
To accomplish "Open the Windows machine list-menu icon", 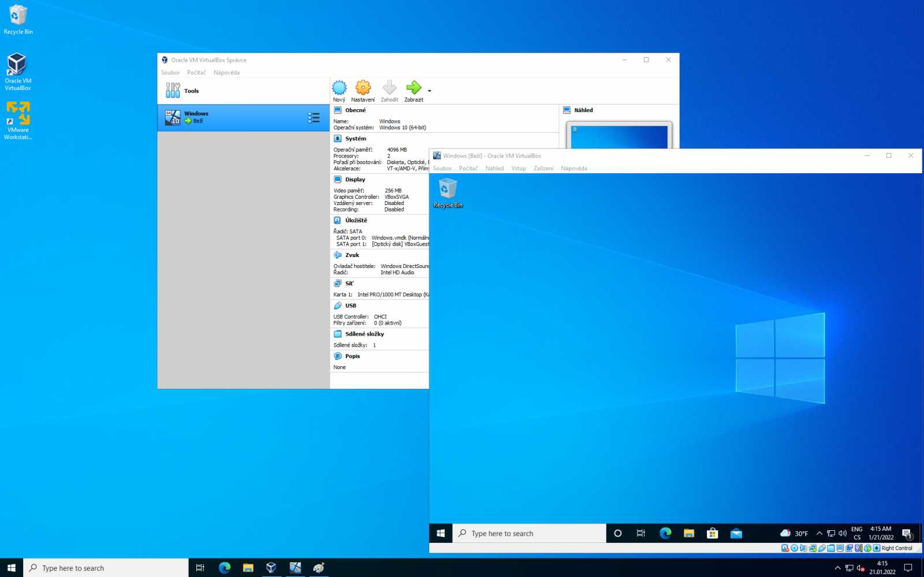I will pyautogui.click(x=314, y=118).
